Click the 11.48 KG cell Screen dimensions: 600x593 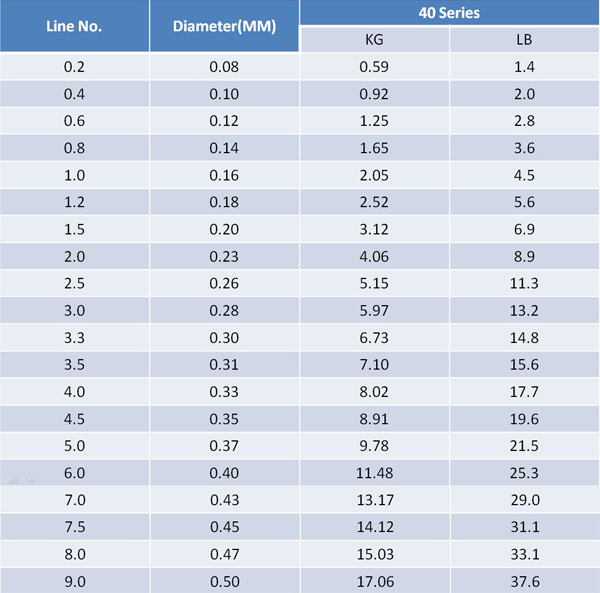(374, 472)
